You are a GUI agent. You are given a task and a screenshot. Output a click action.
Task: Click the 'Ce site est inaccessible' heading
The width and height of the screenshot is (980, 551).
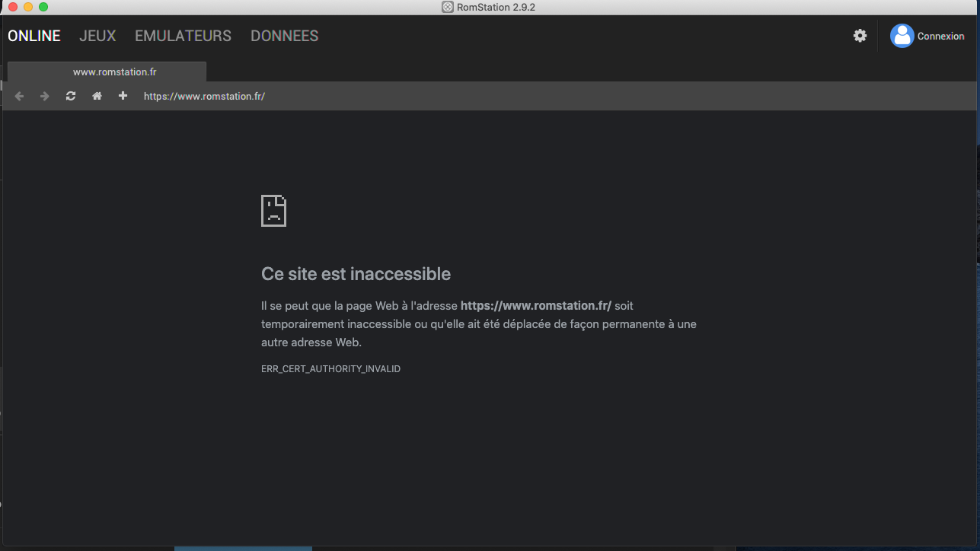tap(356, 274)
